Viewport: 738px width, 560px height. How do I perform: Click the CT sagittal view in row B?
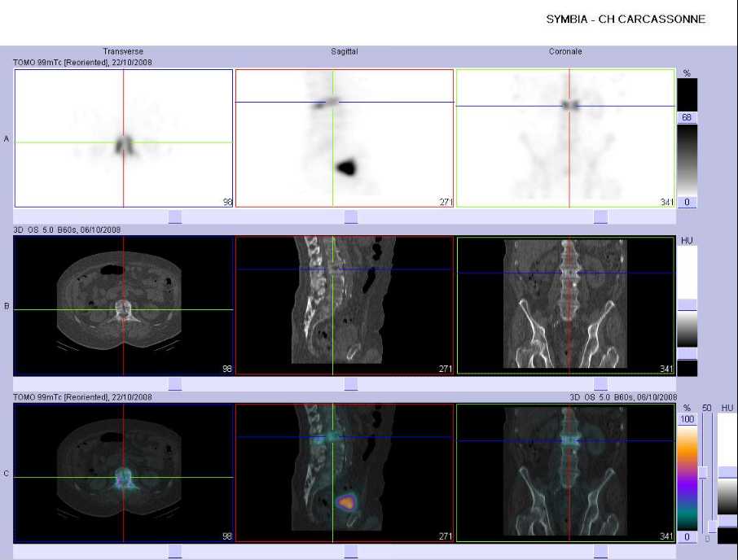(345, 305)
